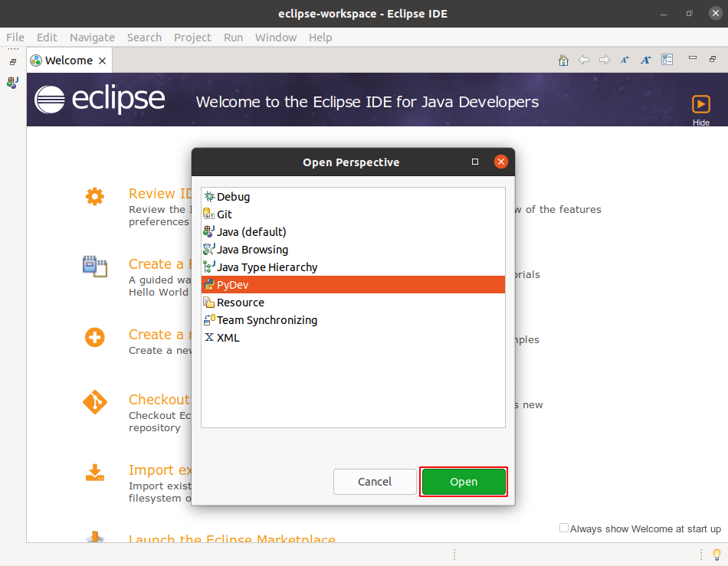Viewport: 728px width, 566px height.
Task: Open the Edit menu
Action: pos(47,38)
